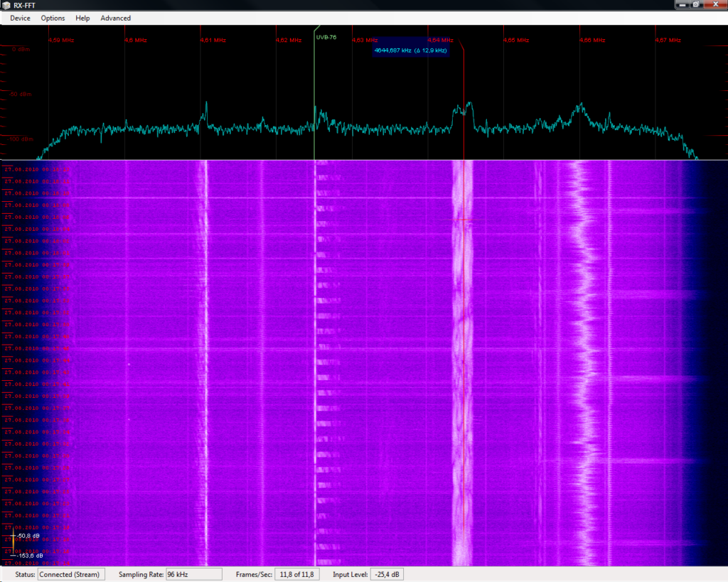Open the Help menu

point(82,18)
